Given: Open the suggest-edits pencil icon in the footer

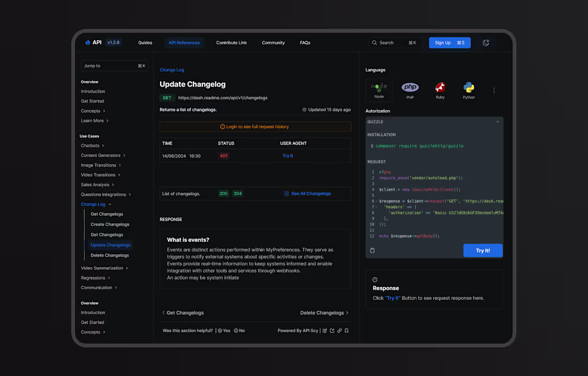Looking at the screenshot, I should pyautogui.click(x=324, y=330).
